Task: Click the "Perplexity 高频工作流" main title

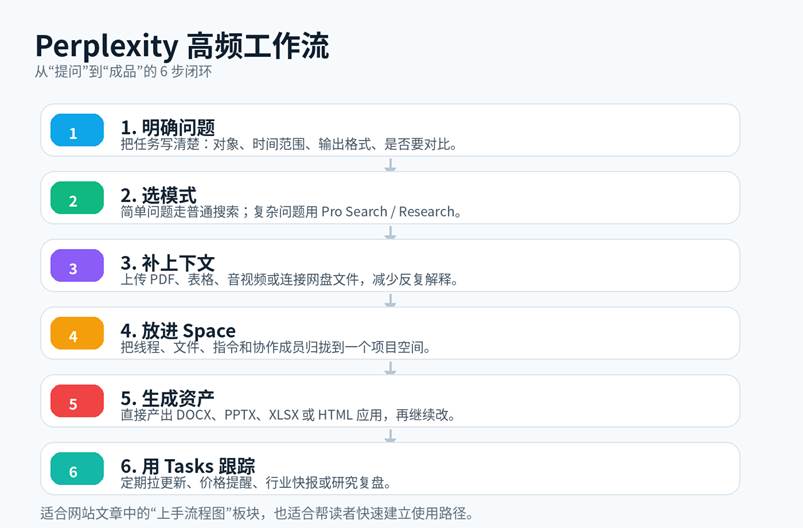Action: tap(182, 46)
